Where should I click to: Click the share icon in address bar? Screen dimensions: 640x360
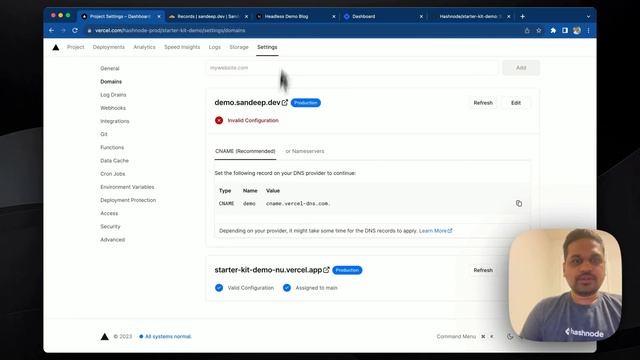527,30
